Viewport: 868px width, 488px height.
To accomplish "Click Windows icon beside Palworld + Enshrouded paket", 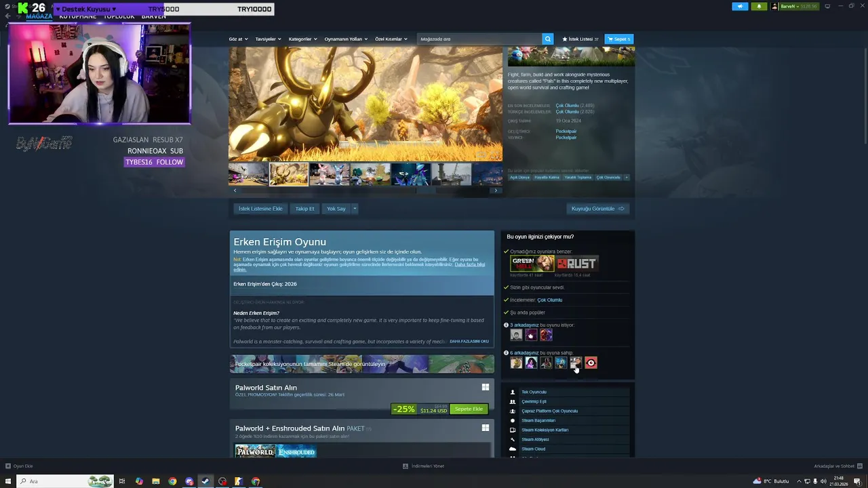I will [x=486, y=428].
